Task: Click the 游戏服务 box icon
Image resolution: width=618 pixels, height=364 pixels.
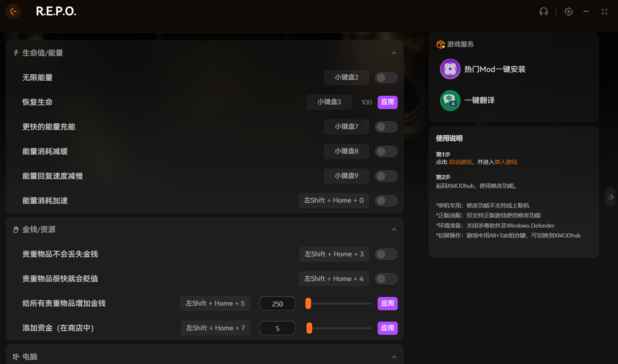Action: pos(440,44)
